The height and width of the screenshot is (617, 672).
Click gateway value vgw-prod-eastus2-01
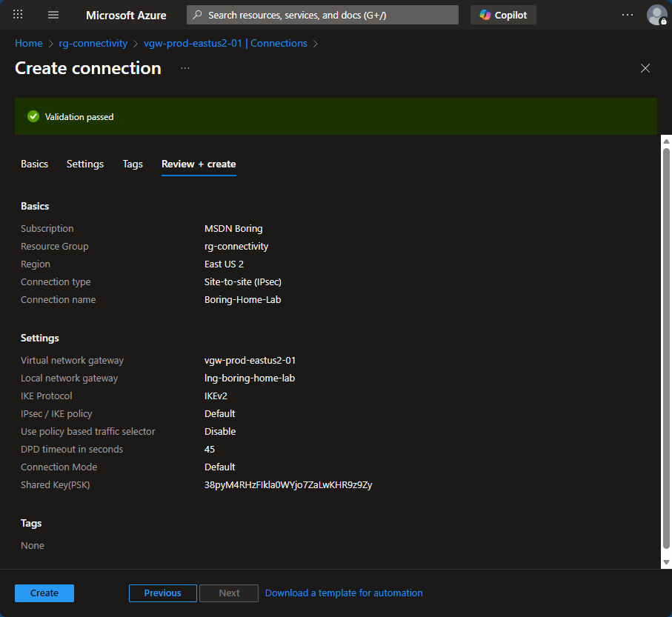coord(250,360)
